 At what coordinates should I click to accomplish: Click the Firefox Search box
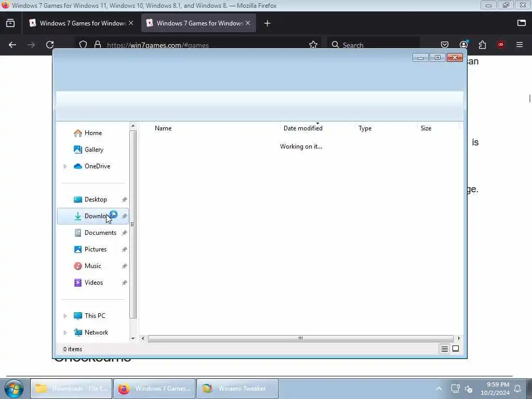(373, 45)
